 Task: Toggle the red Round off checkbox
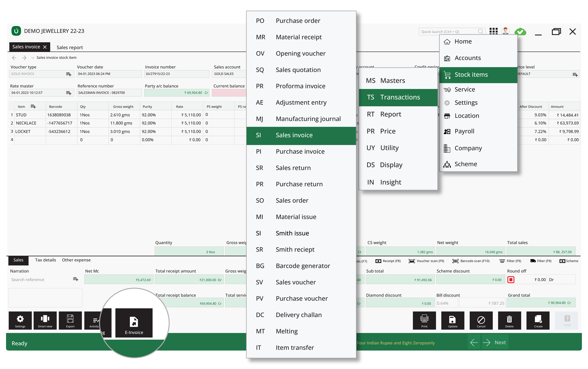[x=511, y=280]
